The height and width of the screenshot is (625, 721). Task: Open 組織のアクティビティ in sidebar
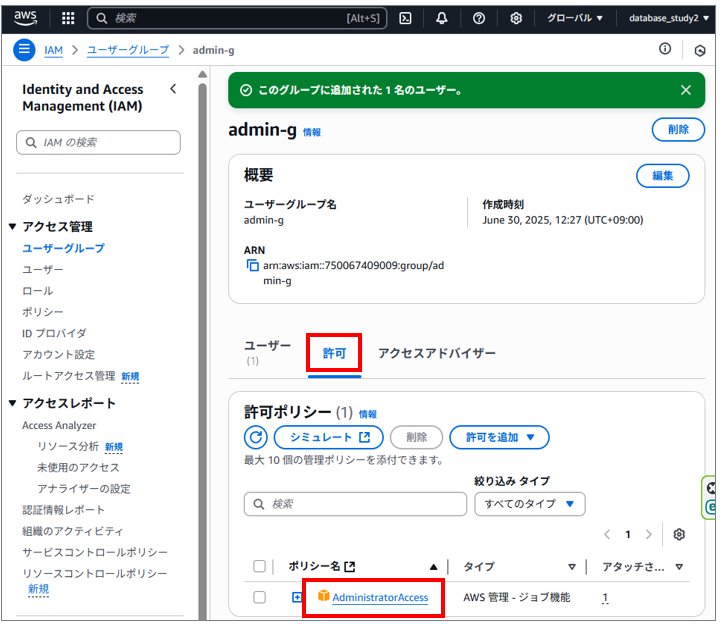click(73, 531)
